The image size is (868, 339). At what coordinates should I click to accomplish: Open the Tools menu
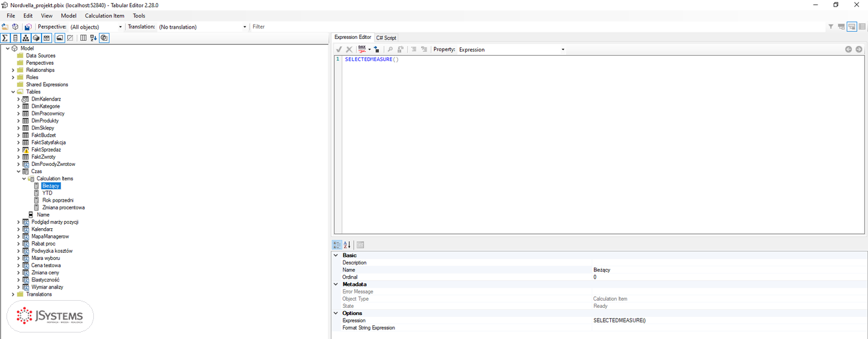pyautogui.click(x=139, y=16)
